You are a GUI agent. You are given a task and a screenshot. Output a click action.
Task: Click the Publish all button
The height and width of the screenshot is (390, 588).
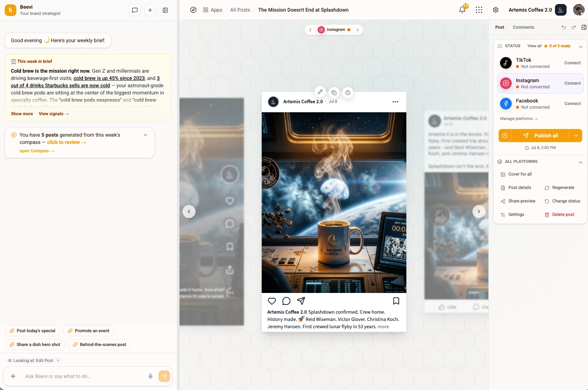540,136
